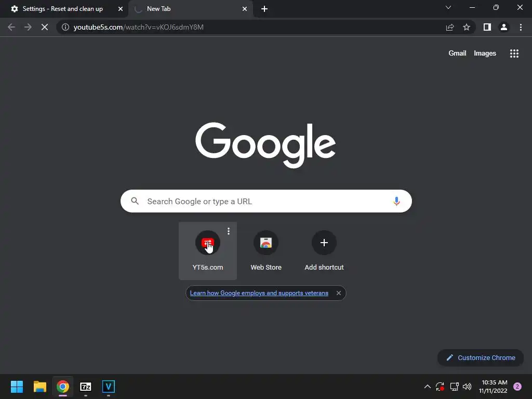The width and height of the screenshot is (532, 399).
Task: Show hidden system tray icons
Action: point(428,387)
